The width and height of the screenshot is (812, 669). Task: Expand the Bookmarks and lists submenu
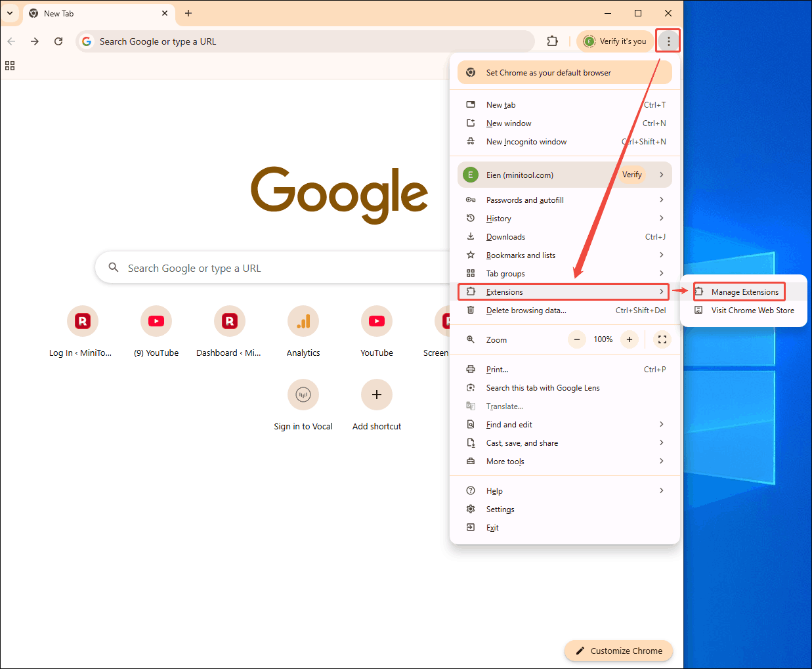click(x=521, y=255)
